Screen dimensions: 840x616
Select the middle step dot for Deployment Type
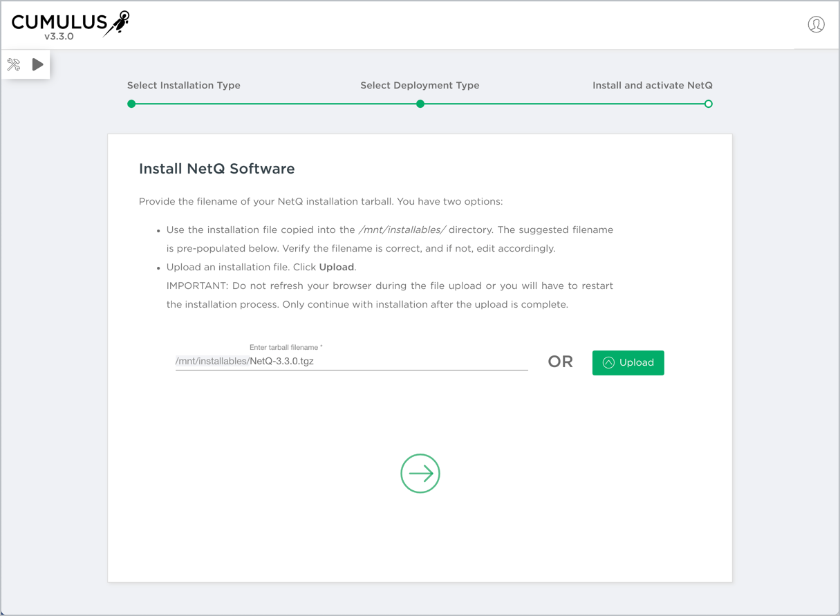click(420, 104)
